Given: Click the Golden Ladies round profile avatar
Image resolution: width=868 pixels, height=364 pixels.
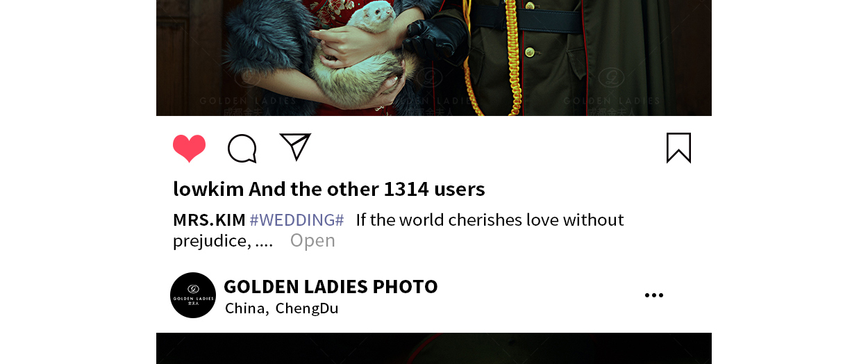Looking at the screenshot, I should [x=193, y=295].
